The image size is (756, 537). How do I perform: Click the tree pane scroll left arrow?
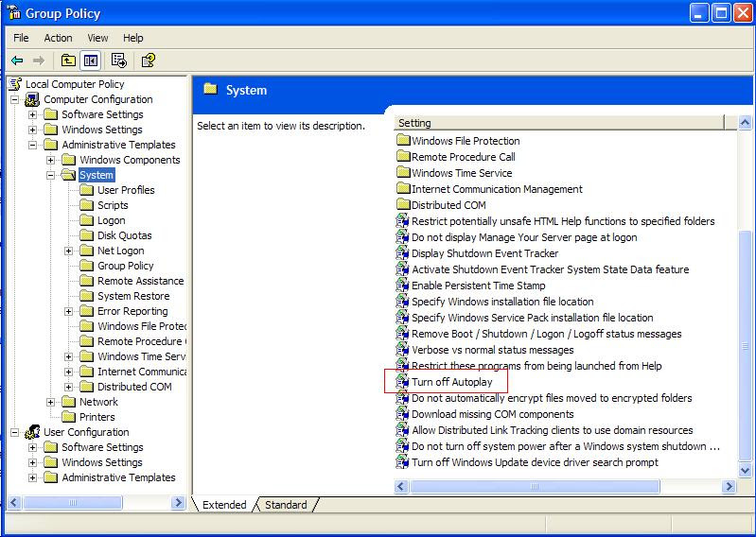click(x=13, y=503)
